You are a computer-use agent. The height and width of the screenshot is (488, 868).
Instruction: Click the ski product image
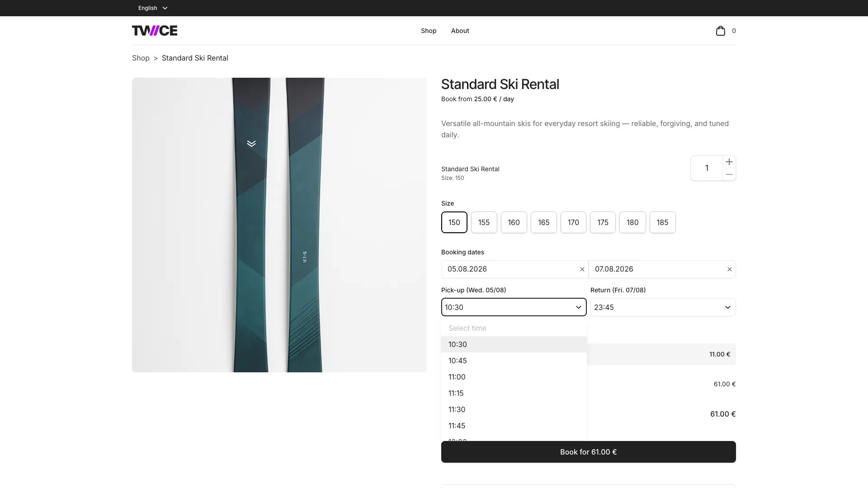(x=279, y=225)
